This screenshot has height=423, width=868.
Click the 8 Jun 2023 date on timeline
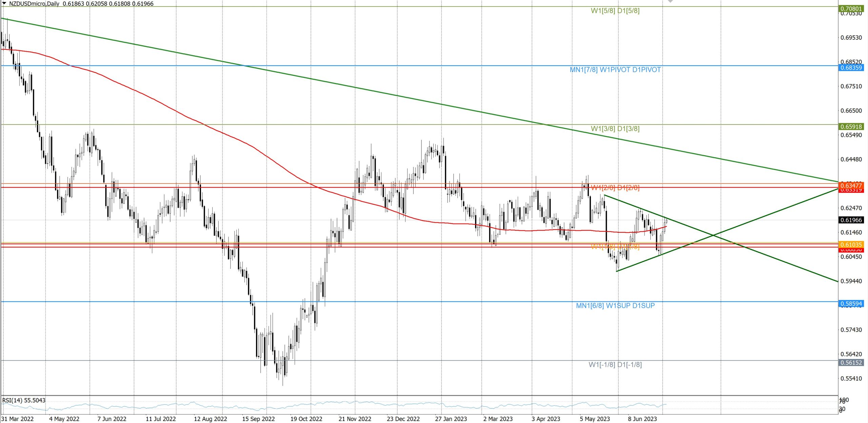coord(642,419)
